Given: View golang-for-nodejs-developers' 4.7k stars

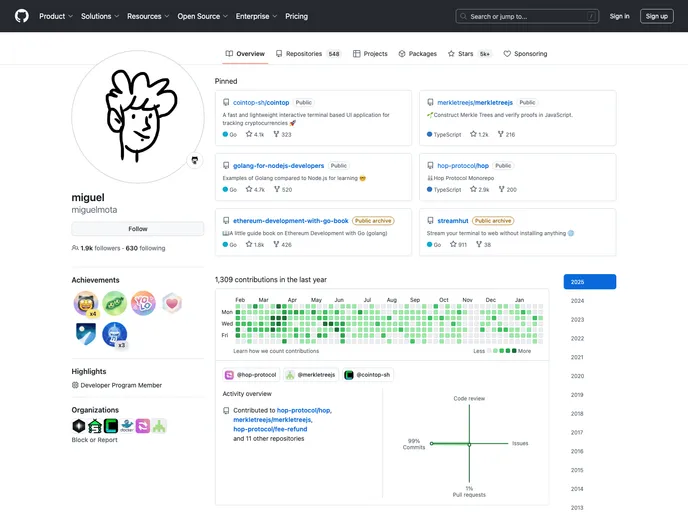Looking at the screenshot, I should coord(255,190).
